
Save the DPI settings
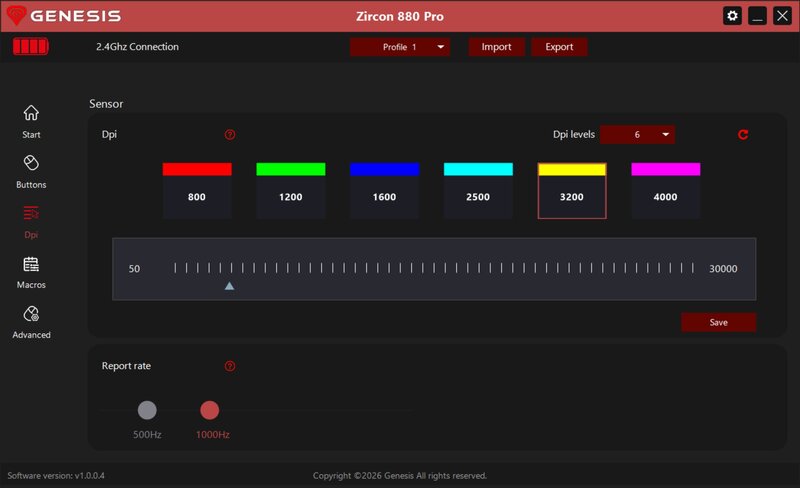[718, 322]
